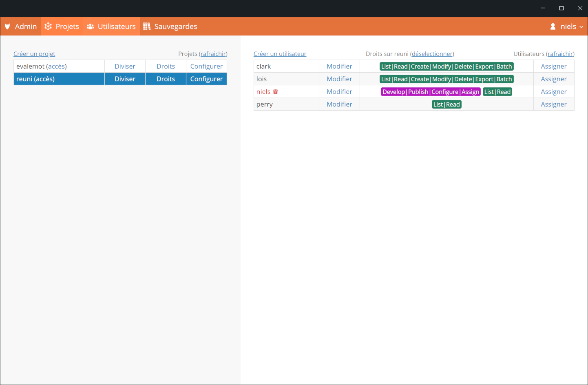Switch to the Utilisateurs tab
Image resolution: width=588 pixels, height=385 pixels.
[x=116, y=27]
